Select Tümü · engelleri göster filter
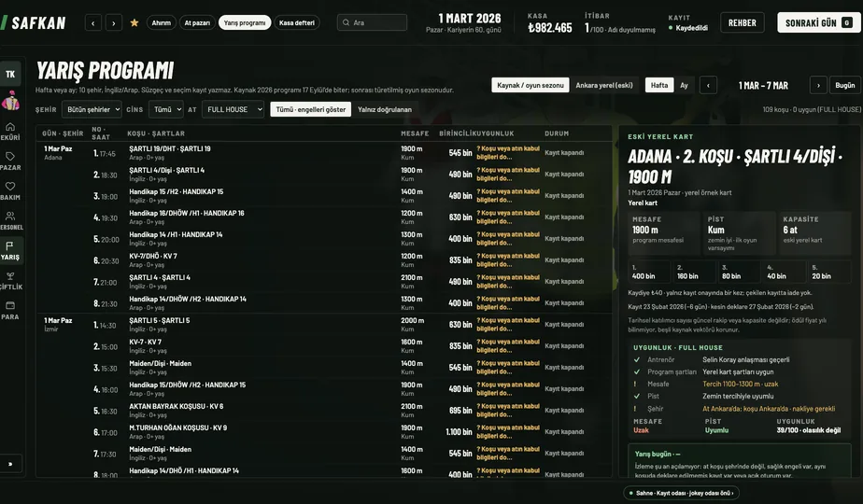This screenshot has height=504, width=863. click(310, 109)
